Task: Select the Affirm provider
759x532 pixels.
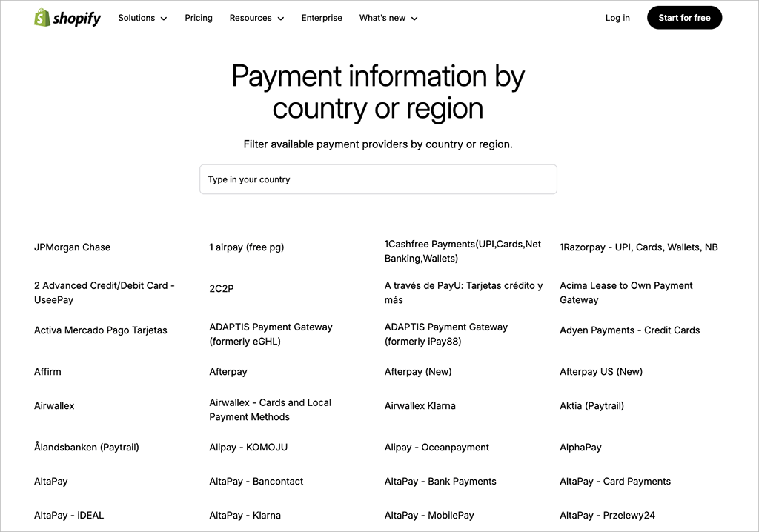Action: click(x=47, y=372)
